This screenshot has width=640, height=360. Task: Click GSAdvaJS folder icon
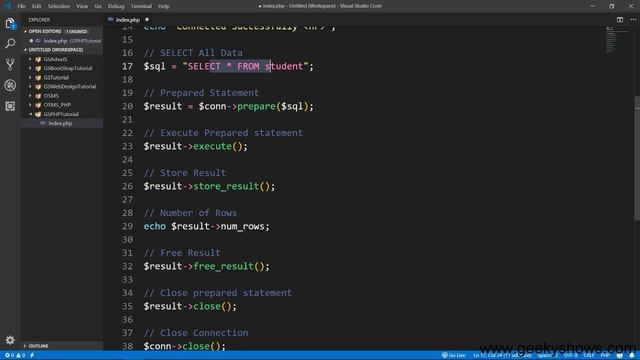click(x=38, y=59)
